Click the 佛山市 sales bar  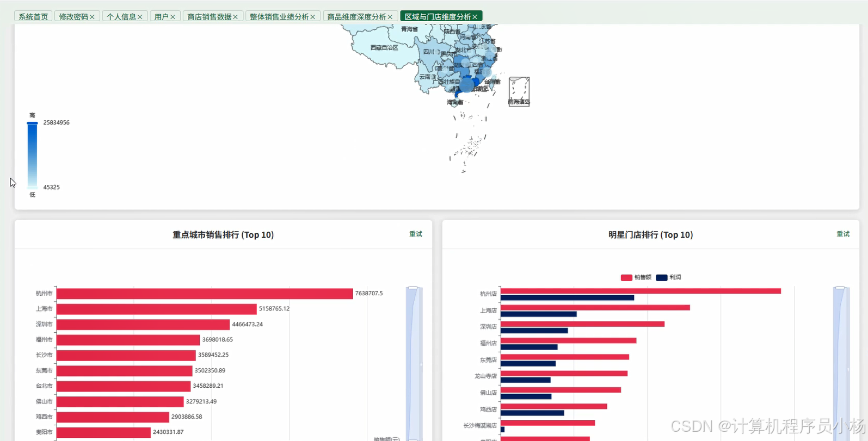(120, 402)
